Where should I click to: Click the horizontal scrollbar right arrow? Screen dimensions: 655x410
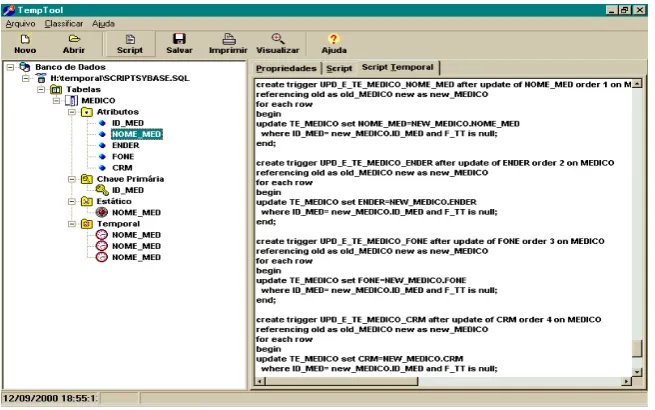pos(627,381)
